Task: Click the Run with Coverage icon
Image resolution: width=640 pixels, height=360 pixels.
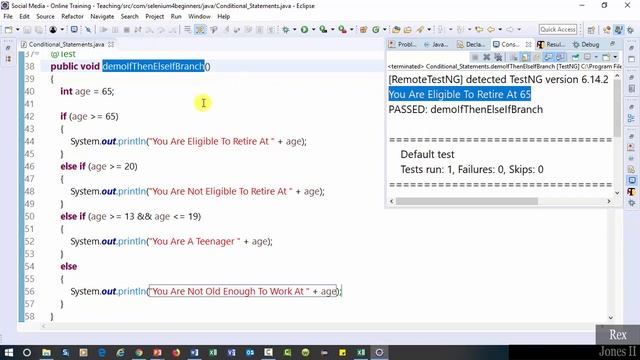Action: (x=323, y=29)
